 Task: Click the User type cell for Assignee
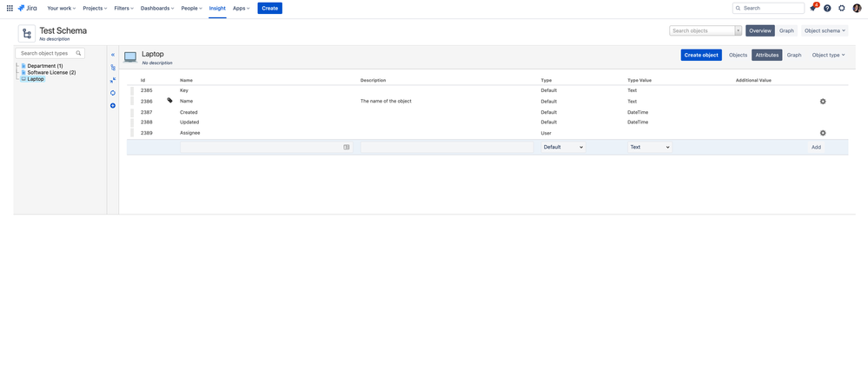coord(546,133)
